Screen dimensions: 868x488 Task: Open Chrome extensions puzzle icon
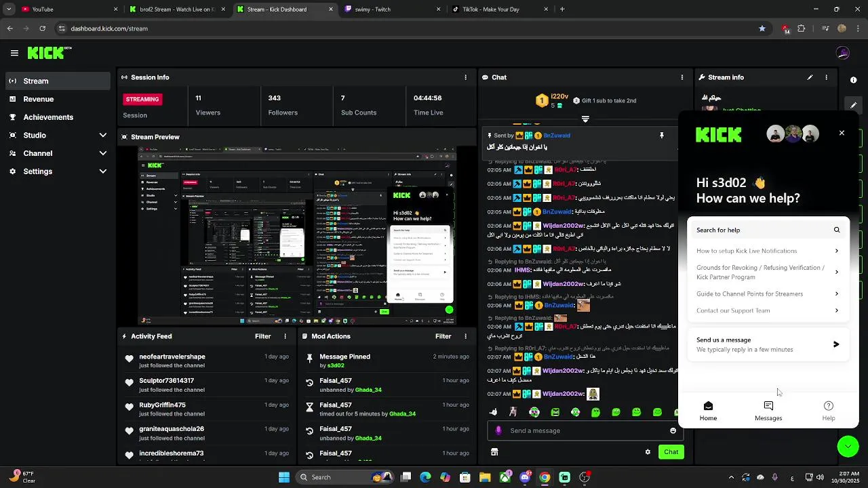click(802, 28)
